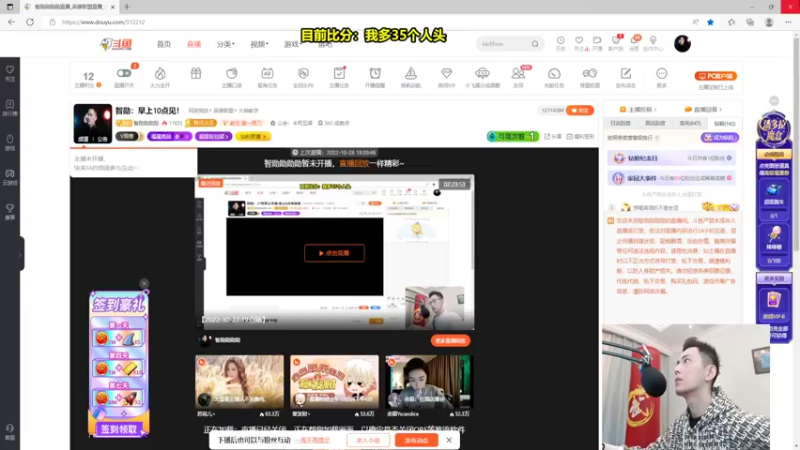Click the flame boost icon in streamer toolbar
This screenshot has width=800, height=450.
pos(160,76)
